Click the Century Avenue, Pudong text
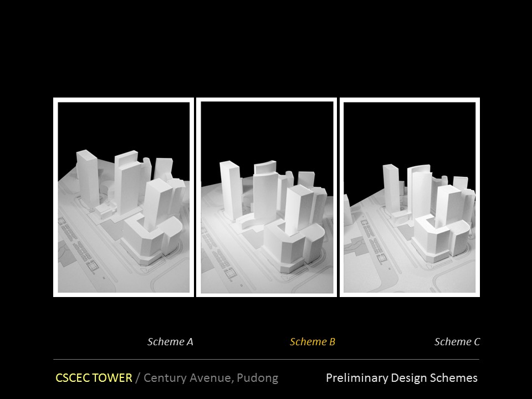The height and width of the screenshot is (399, 532). click(211, 378)
